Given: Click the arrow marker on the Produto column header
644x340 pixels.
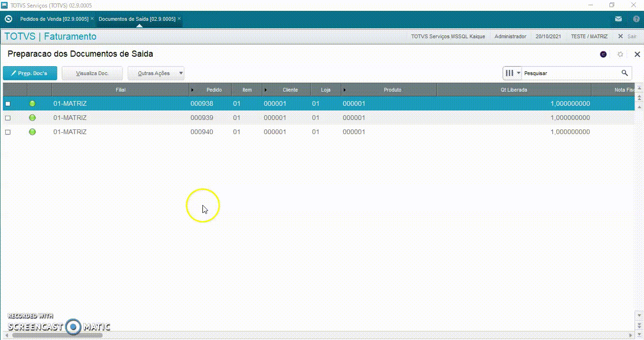Looking at the screenshot, I should coord(345,90).
